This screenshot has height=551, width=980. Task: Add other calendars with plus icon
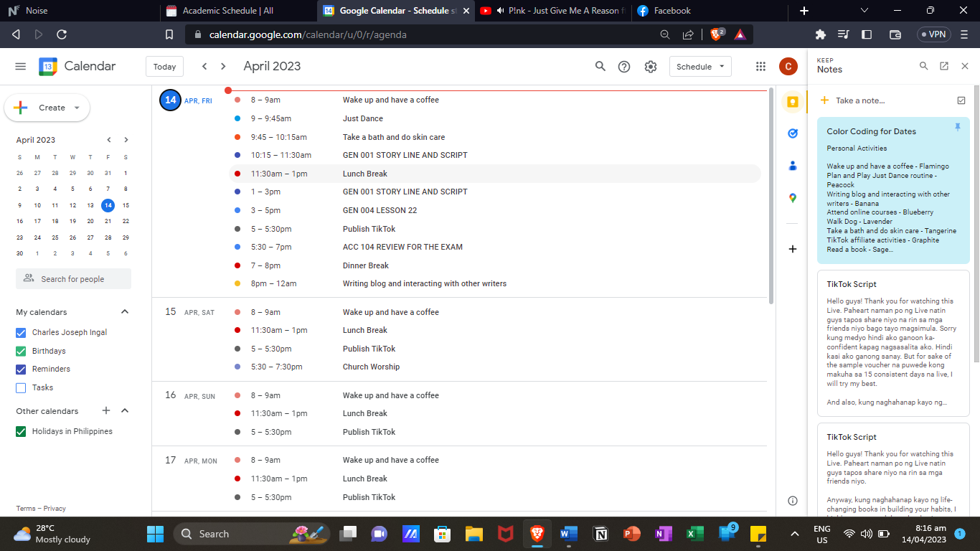pos(106,411)
